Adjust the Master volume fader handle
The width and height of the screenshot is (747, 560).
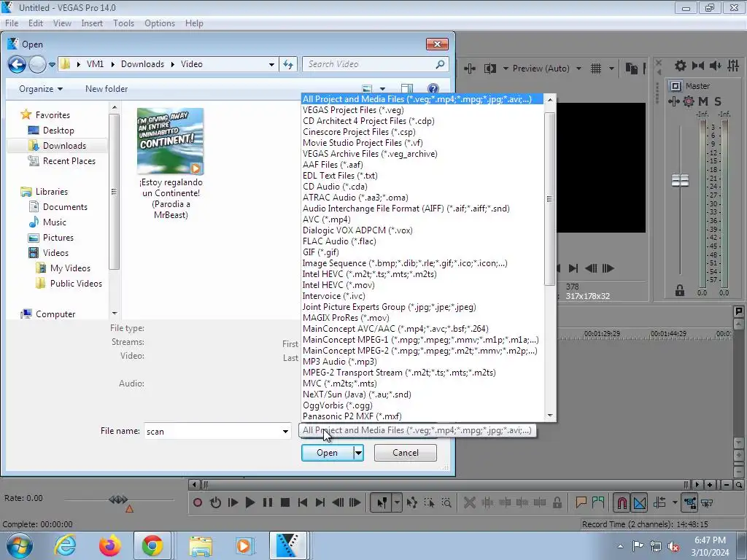[x=681, y=181]
